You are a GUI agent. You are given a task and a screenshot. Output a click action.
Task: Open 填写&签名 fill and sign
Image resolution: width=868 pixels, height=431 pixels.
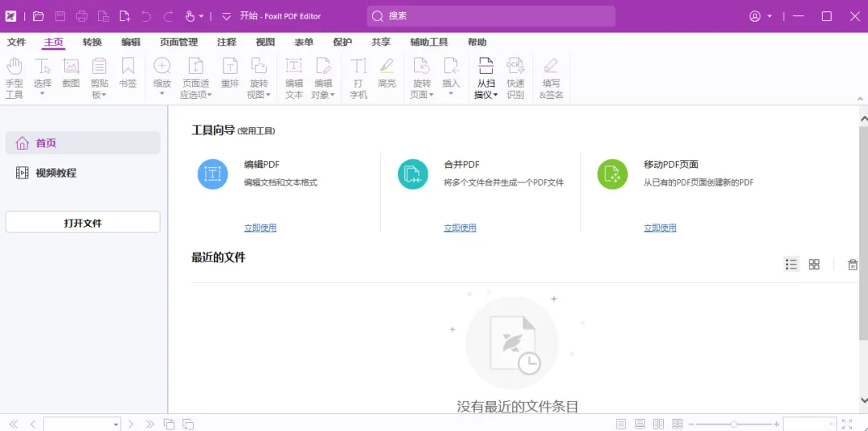click(x=551, y=78)
